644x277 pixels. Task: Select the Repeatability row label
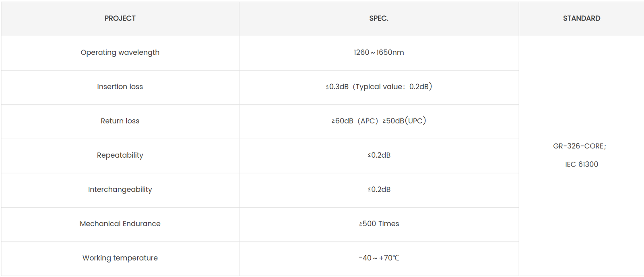(120, 155)
